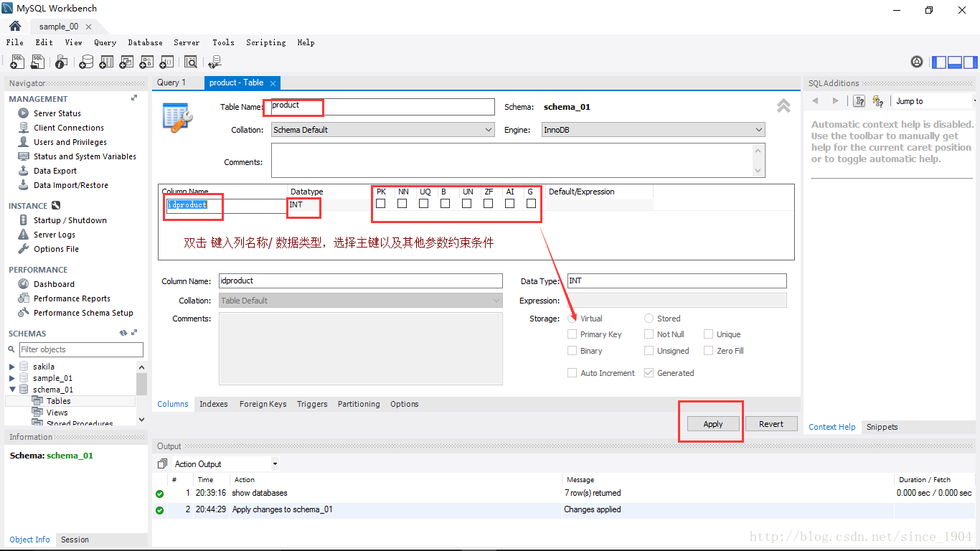
Task: Open the Scripting menu
Action: [x=265, y=42]
